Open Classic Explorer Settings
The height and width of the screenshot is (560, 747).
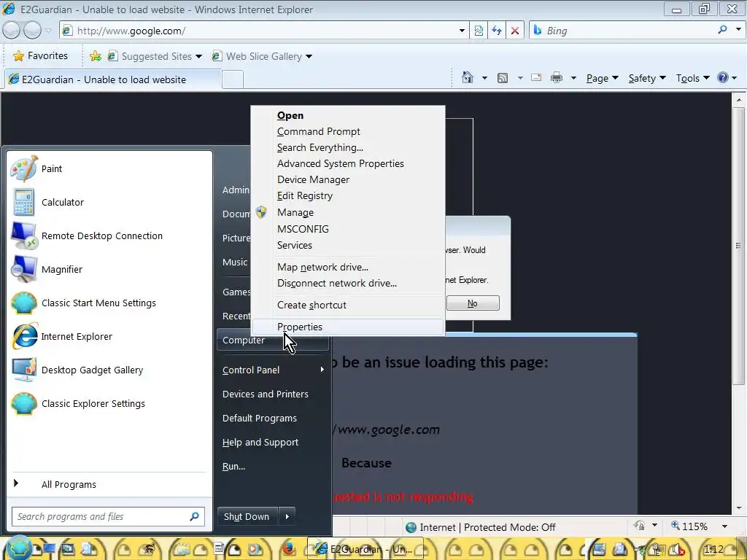click(x=109, y=404)
